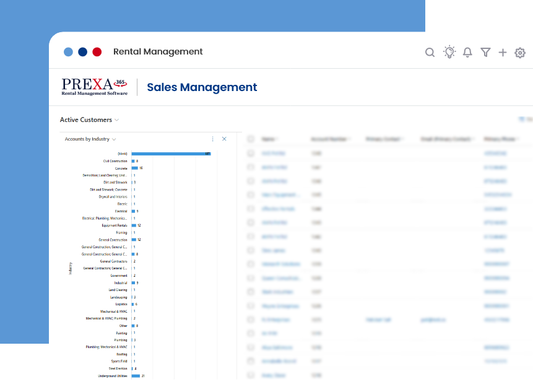
Task: Close the Accounts by Industry chart pane
Action: (224, 139)
